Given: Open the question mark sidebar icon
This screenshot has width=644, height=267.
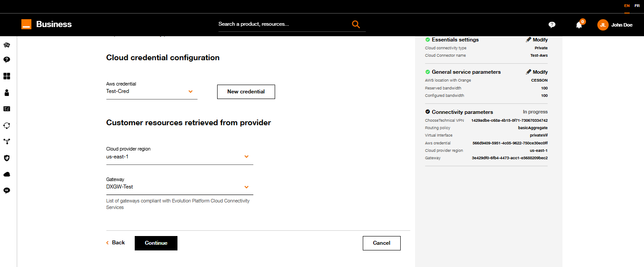Looking at the screenshot, I should 7,60.
